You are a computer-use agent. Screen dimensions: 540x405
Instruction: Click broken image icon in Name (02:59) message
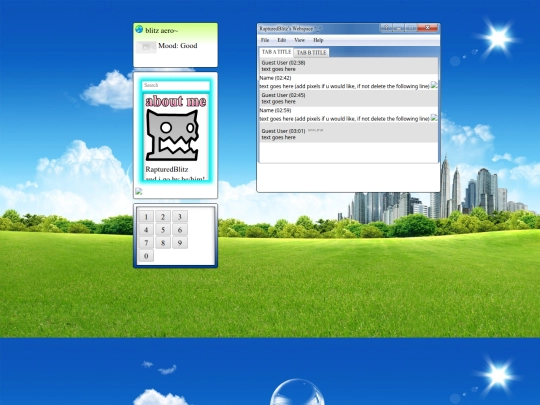pyautogui.click(x=434, y=117)
